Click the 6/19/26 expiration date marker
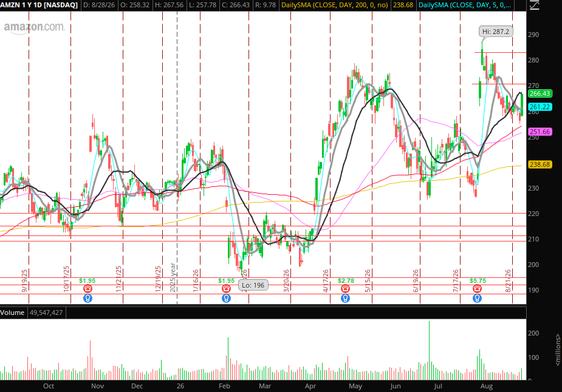 tap(416, 282)
